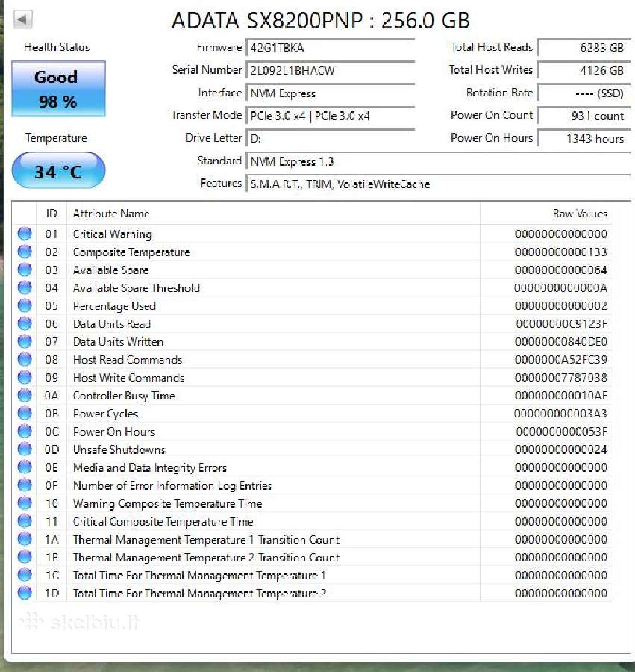This screenshot has height=672, width=635.
Task: Click the Serial Number field
Action: 330,70
